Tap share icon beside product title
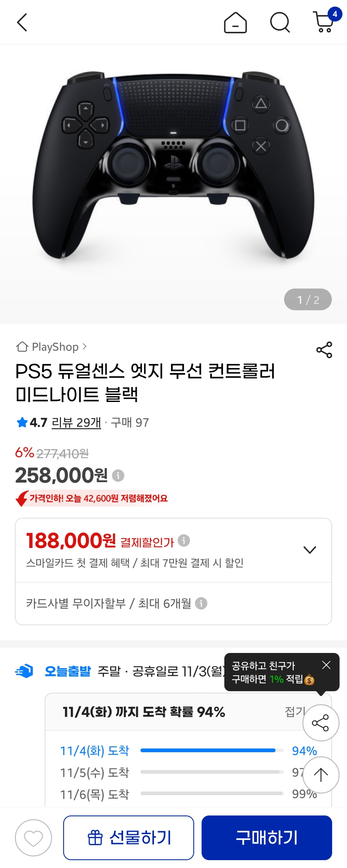This screenshot has width=347, height=868. pos(324,350)
